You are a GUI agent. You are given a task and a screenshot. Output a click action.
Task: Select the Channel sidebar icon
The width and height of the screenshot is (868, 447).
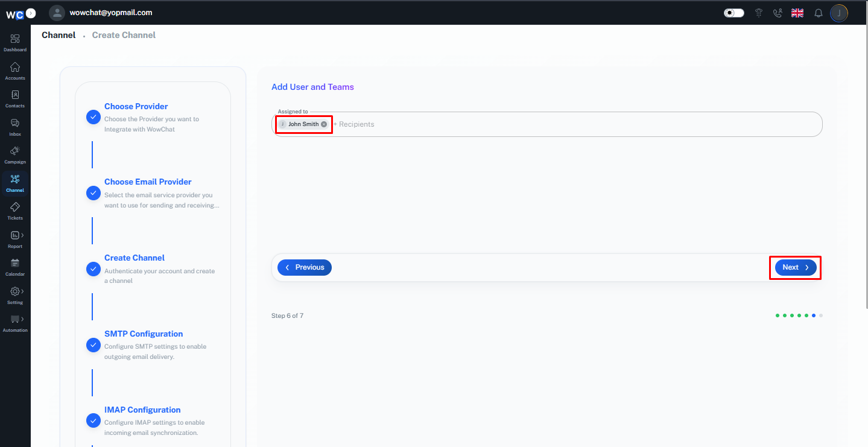(x=15, y=183)
